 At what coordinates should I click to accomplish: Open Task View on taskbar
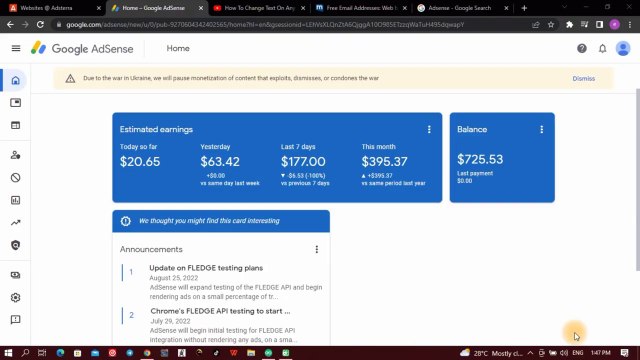(42, 353)
